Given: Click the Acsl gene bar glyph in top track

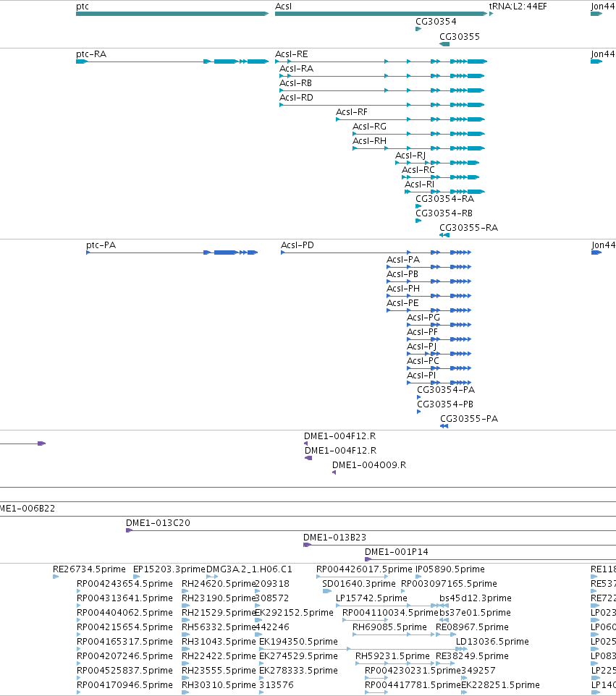Looking at the screenshot, I should (381, 14).
